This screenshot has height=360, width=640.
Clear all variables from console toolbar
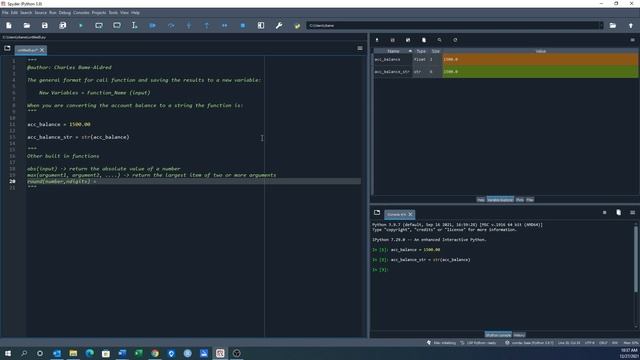click(x=618, y=213)
